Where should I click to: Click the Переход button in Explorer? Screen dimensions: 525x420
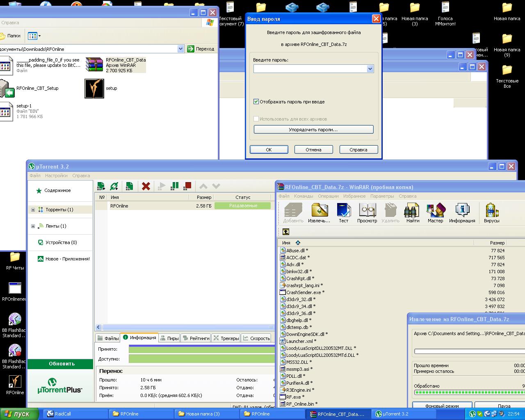201,49
